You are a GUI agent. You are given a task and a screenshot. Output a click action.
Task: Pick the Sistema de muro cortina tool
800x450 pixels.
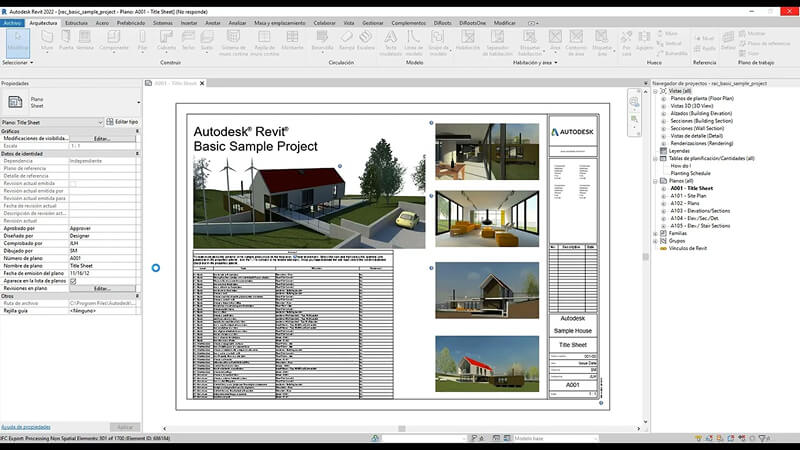coord(233,43)
